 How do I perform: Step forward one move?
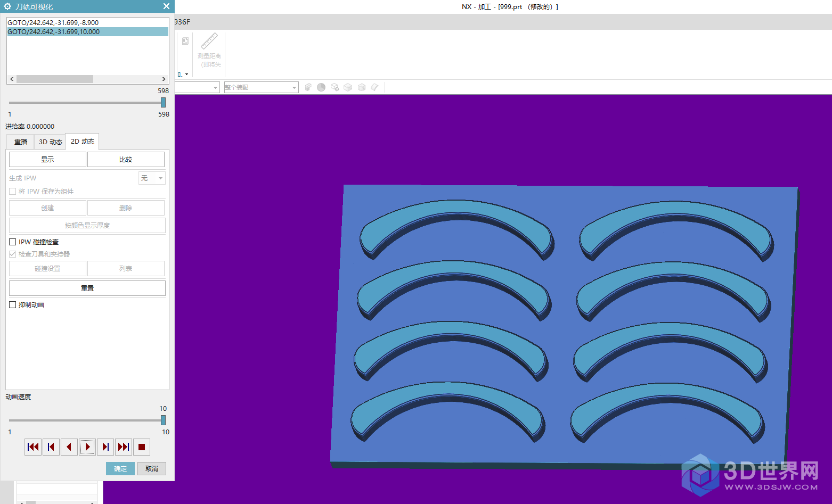[105, 447]
